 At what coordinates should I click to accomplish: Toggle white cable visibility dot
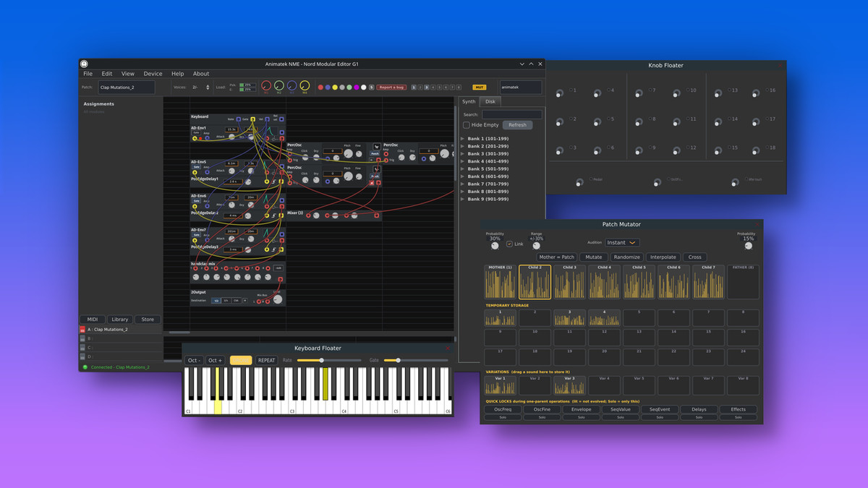[x=364, y=87]
